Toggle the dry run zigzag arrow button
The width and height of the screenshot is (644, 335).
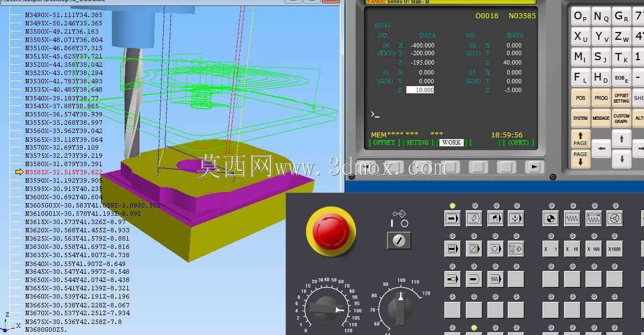(x=495, y=279)
